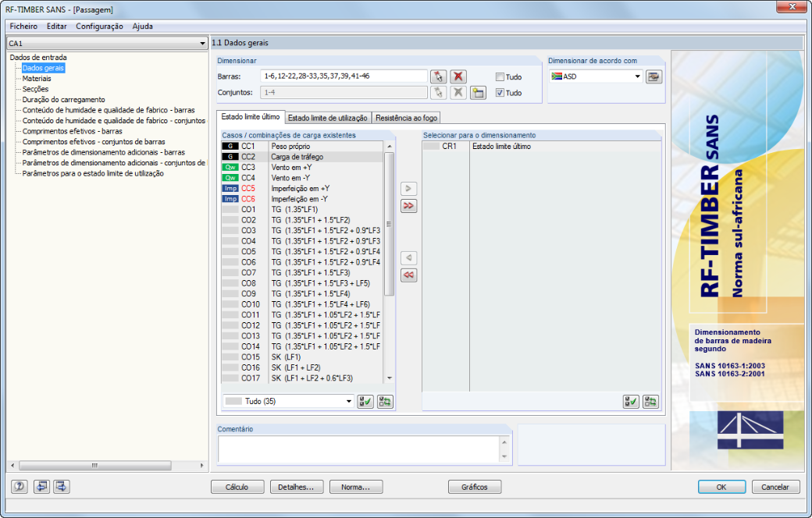Click the grey X icon beside Conjuntos
This screenshot has width=812, height=518.
(x=458, y=93)
